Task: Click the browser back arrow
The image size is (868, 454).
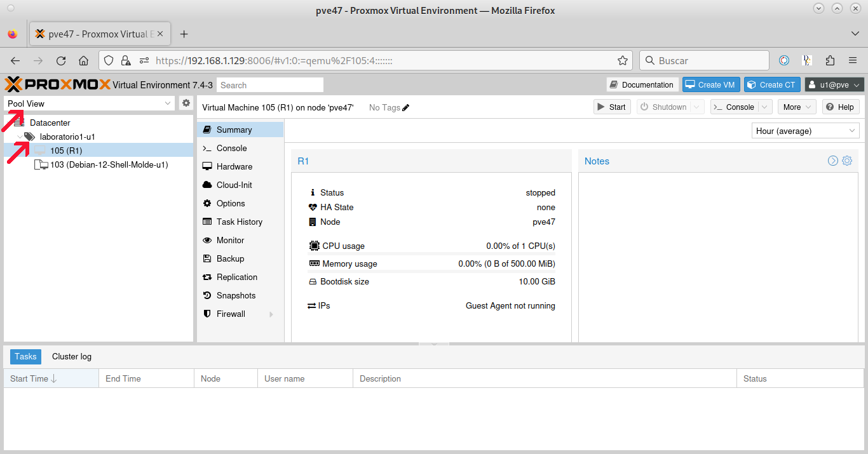Action: [16, 60]
